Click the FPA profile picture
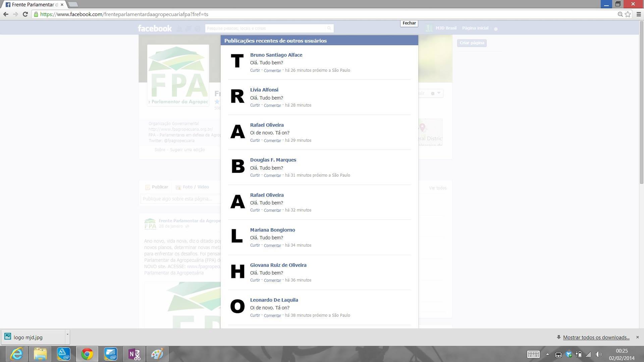 [x=178, y=75]
